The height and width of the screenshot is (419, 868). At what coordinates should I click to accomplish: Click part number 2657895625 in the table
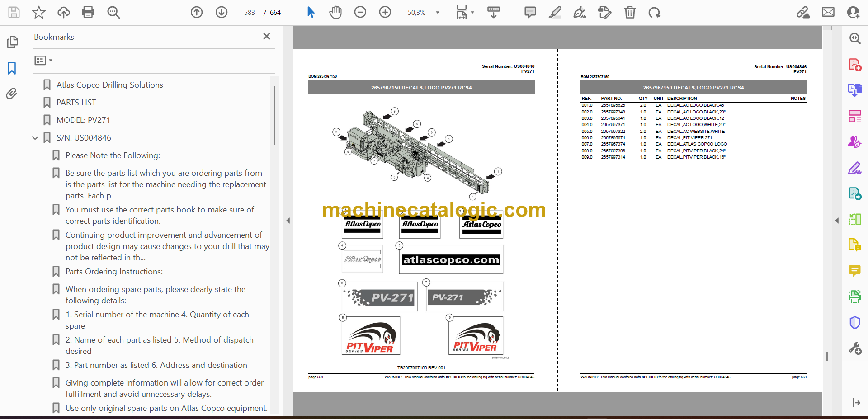pos(613,105)
